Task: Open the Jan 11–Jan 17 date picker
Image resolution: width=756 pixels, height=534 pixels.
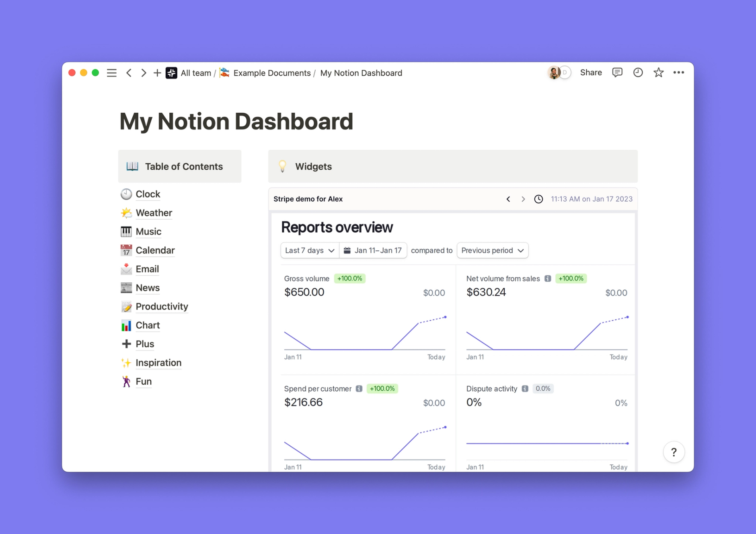Action: tap(373, 250)
